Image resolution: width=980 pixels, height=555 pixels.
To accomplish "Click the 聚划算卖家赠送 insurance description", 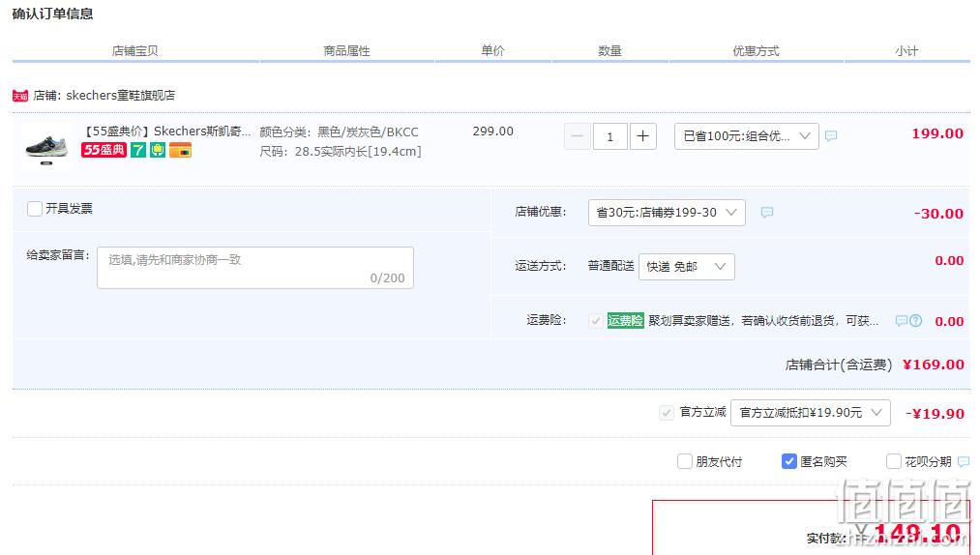I will click(763, 321).
